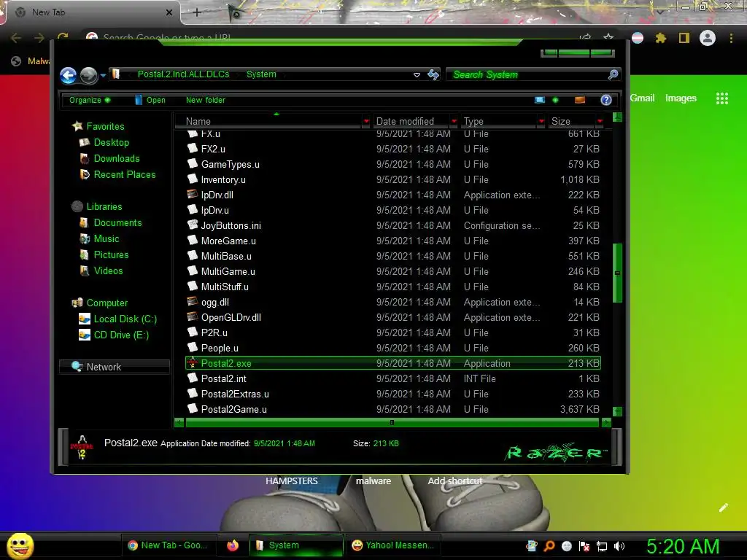Image resolution: width=747 pixels, height=560 pixels.
Task: Open the Organize menu
Action: [x=90, y=100]
